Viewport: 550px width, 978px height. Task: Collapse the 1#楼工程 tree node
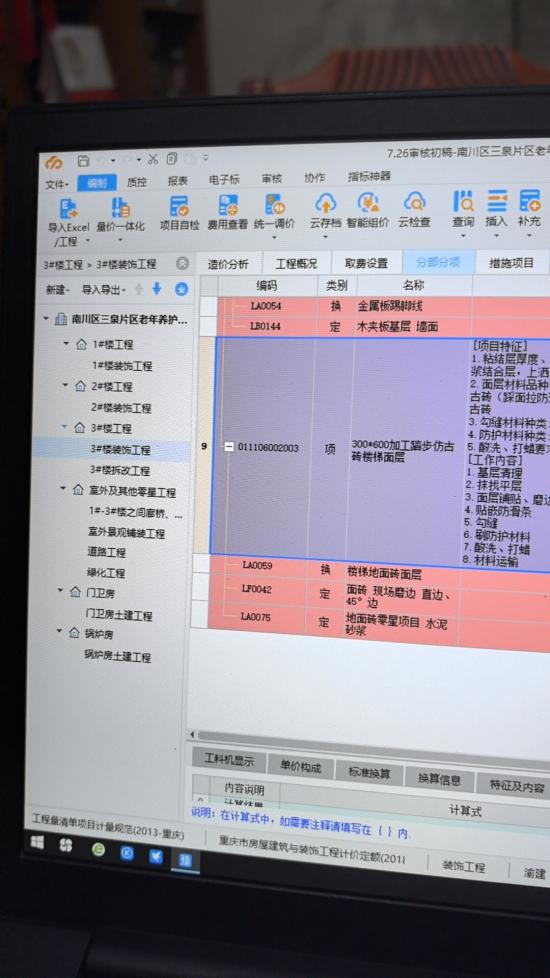point(65,344)
